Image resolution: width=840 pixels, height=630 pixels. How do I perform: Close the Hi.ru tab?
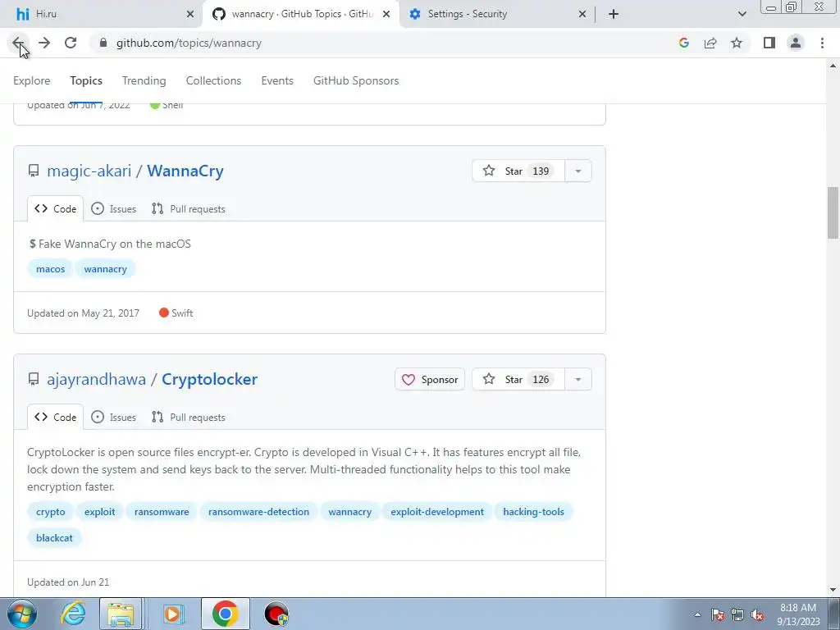(189, 15)
